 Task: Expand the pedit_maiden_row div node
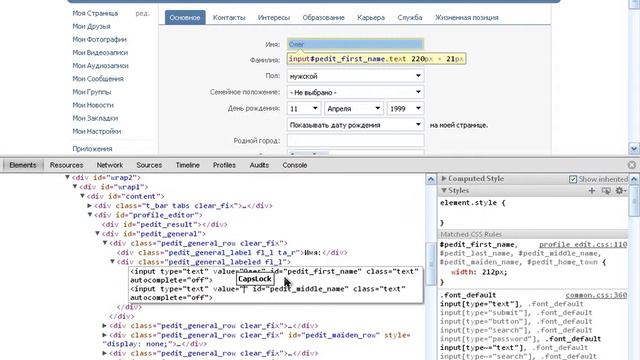point(104,335)
